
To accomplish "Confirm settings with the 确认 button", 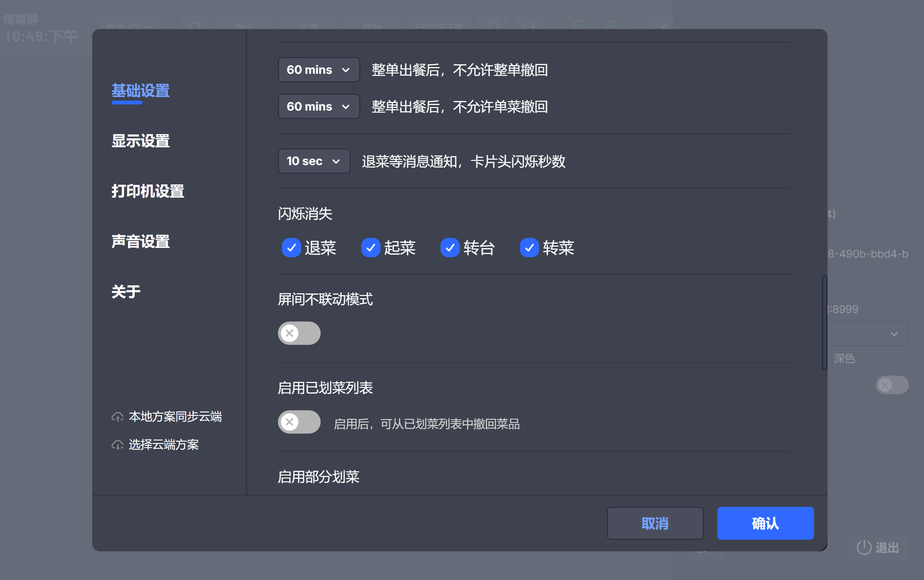I will click(x=766, y=523).
